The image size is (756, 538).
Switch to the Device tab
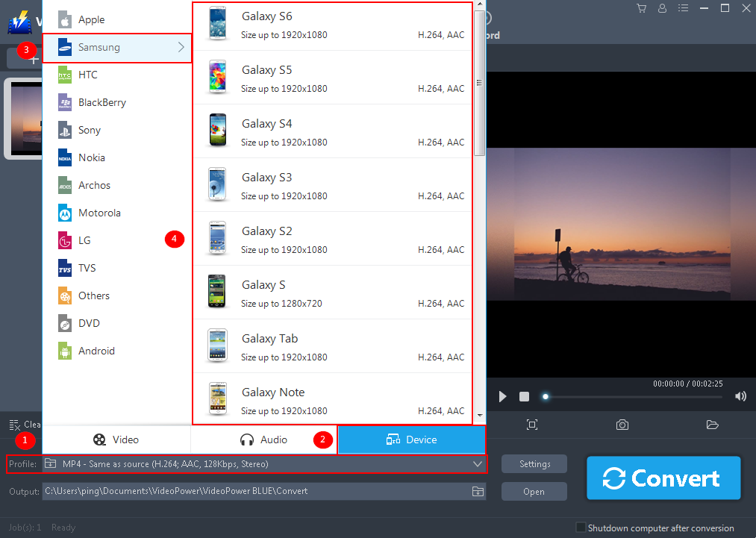(x=412, y=440)
